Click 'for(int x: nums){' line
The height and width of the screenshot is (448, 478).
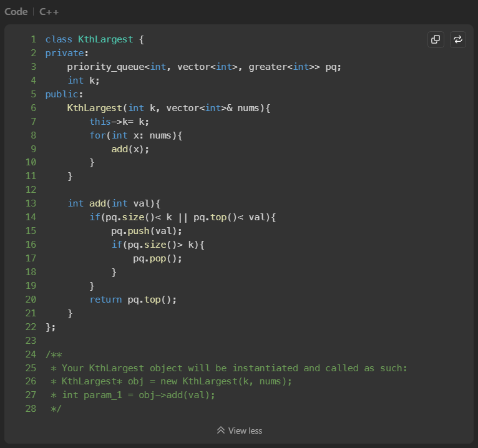pos(135,135)
